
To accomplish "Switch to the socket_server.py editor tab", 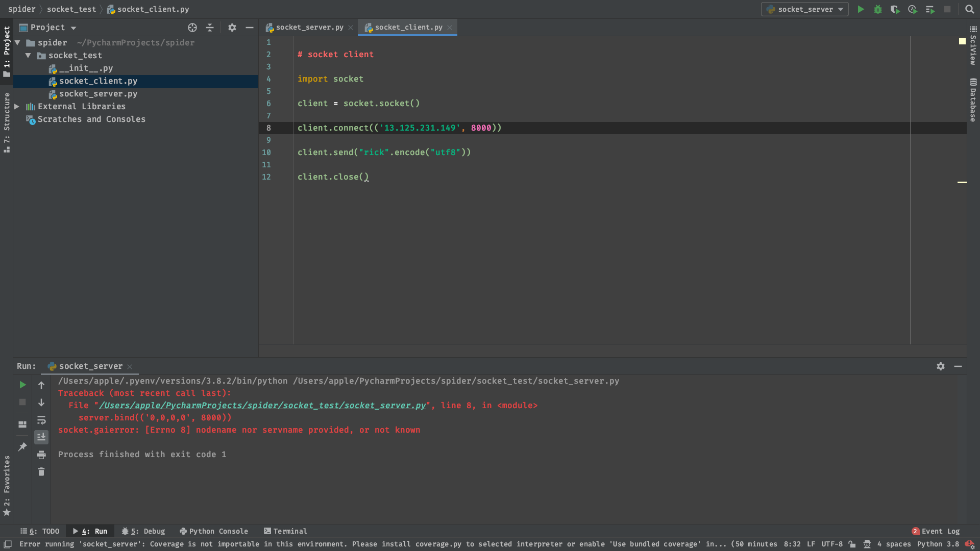I will coord(309,28).
